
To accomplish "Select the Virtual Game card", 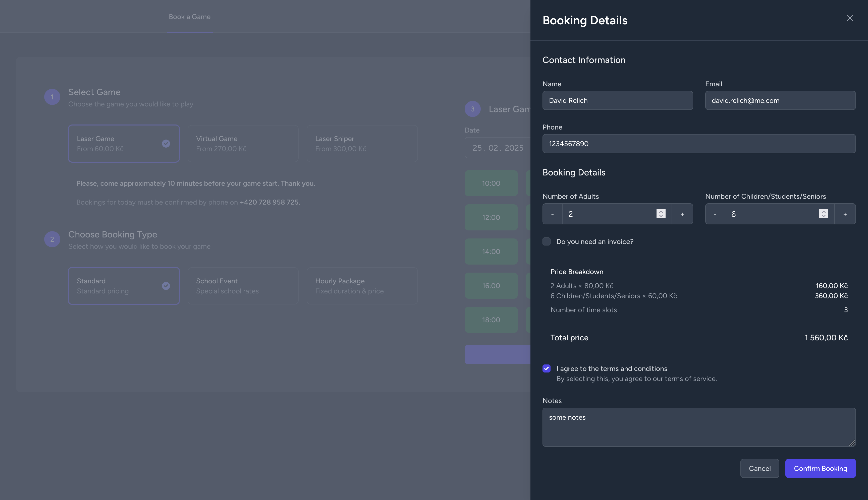I will 243,144.
